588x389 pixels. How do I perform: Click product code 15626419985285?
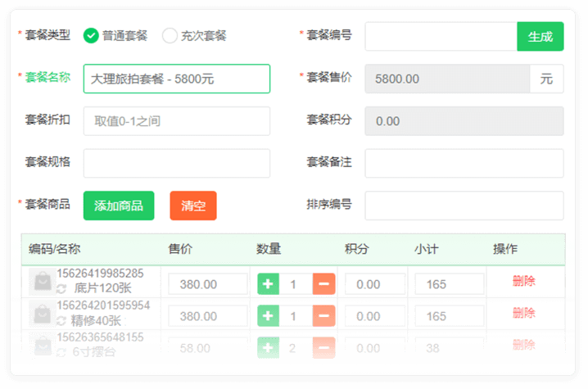click(100, 273)
